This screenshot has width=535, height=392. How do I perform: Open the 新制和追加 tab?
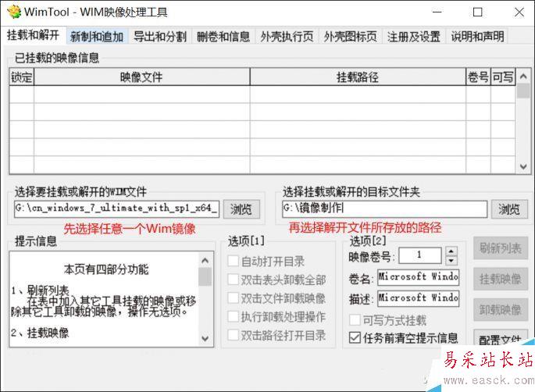(97, 37)
